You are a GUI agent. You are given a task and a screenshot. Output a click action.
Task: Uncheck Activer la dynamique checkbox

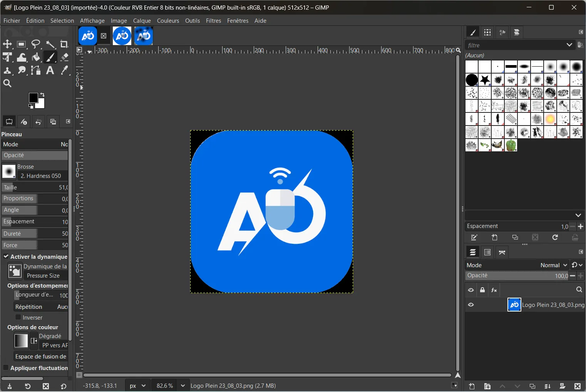[x=6, y=256]
